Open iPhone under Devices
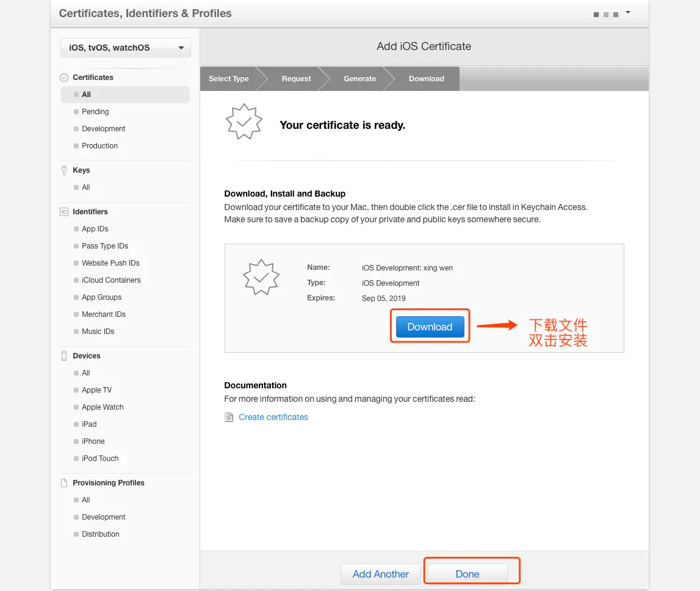This screenshot has height=591, width=700. [x=93, y=441]
